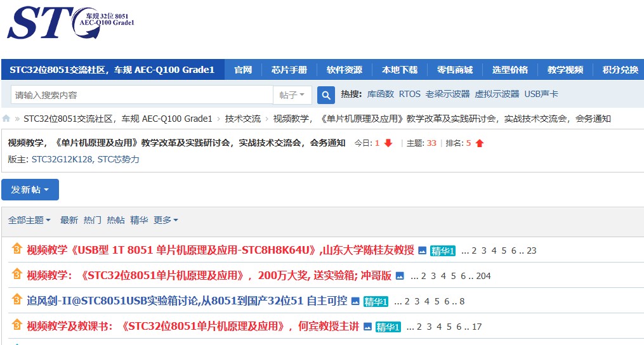The height and width of the screenshot is (345, 644).
Task: Go to page 5 of 何宾教授主讲 thread
Action: (x=449, y=327)
